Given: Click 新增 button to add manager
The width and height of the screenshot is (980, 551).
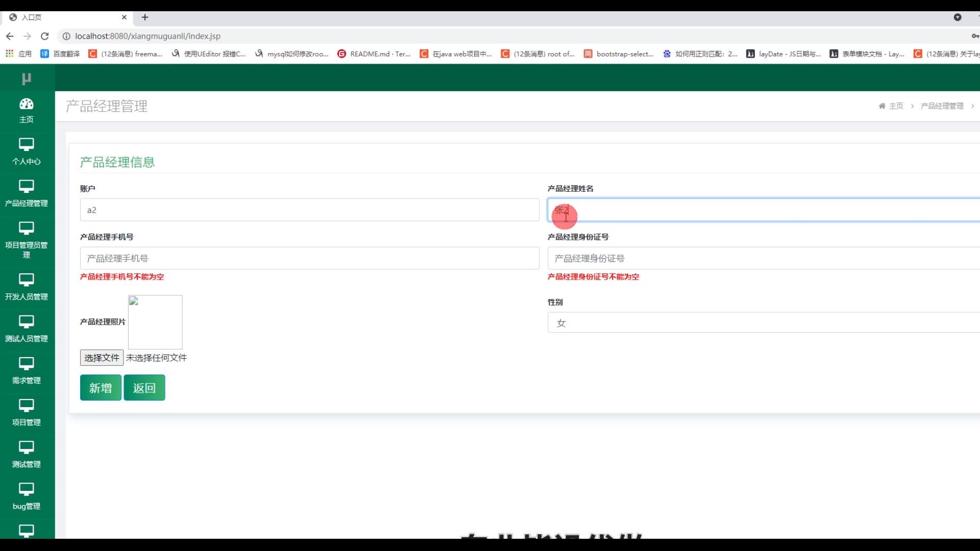Looking at the screenshot, I should click(101, 388).
